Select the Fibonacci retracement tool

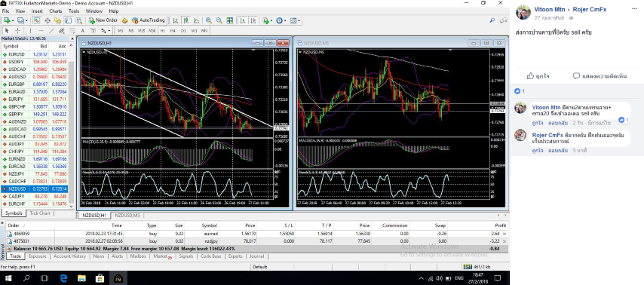click(x=72, y=31)
